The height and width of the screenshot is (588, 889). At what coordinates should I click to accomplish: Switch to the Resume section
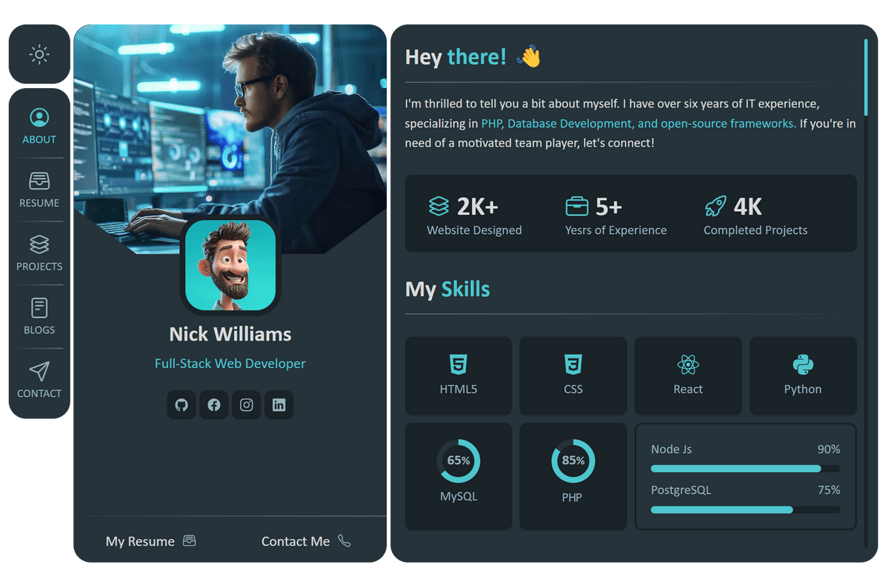[39, 190]
